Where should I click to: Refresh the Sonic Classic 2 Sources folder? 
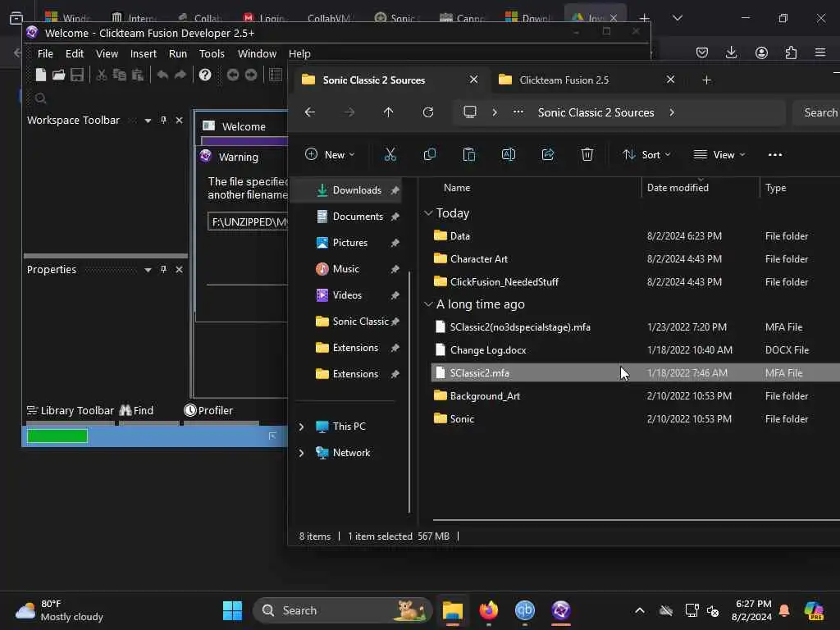[x=427, y=112]
